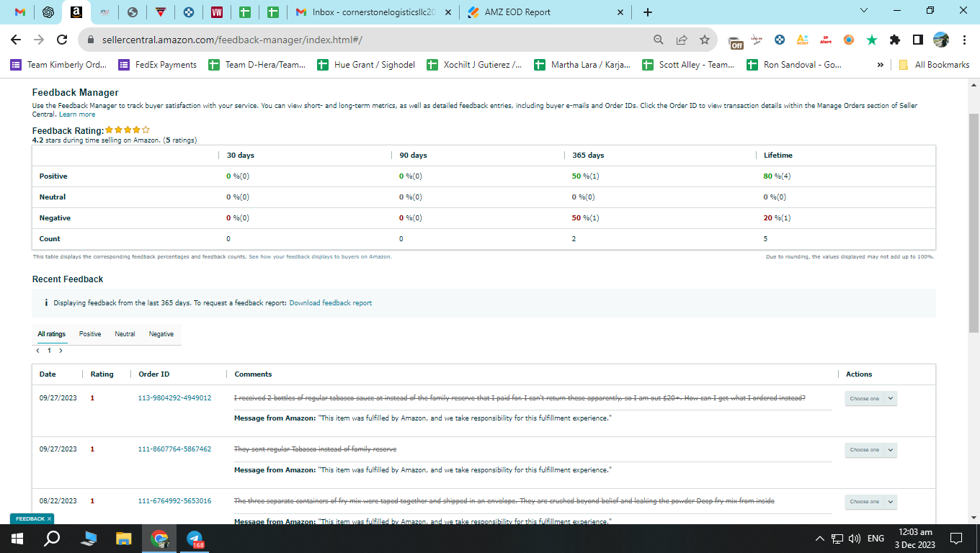
Task: Open the Extensions puzzle piece menu
Action: click(x=895, y=40)
